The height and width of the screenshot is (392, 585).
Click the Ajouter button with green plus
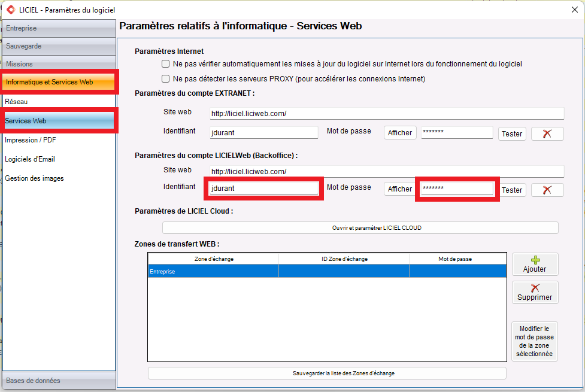(535, 265)
